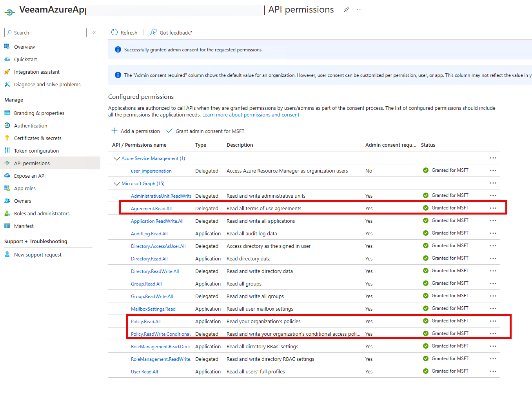532x393 pixels.
Task: Open more options for Microsoft Graph group
Action: [x=493, y=183]
